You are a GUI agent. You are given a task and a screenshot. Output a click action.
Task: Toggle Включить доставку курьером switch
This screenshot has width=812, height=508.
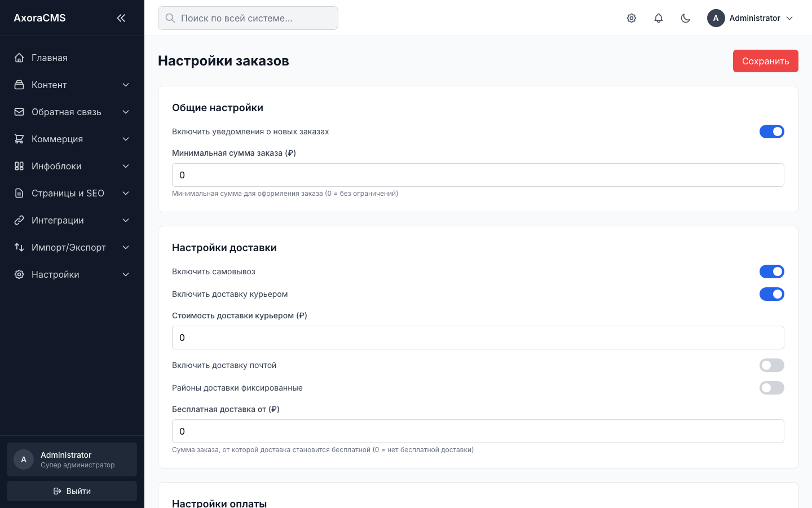pos(772,294)
